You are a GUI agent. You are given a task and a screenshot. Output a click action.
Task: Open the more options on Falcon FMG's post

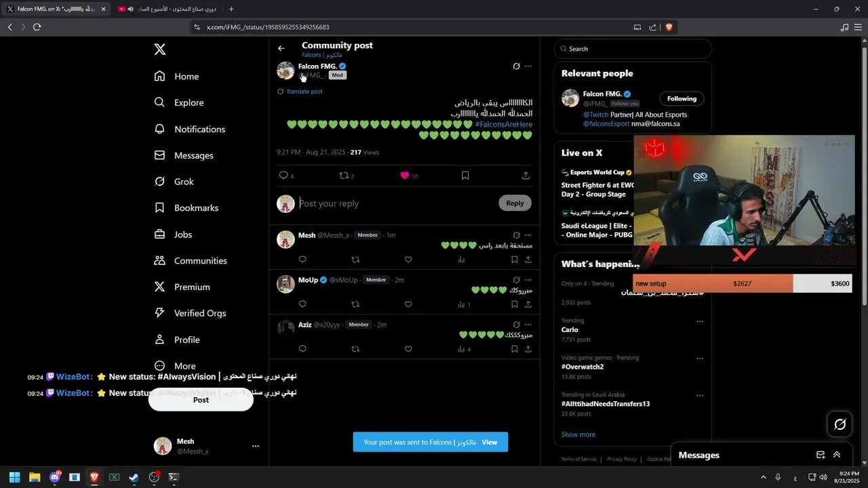pos(528,66)
